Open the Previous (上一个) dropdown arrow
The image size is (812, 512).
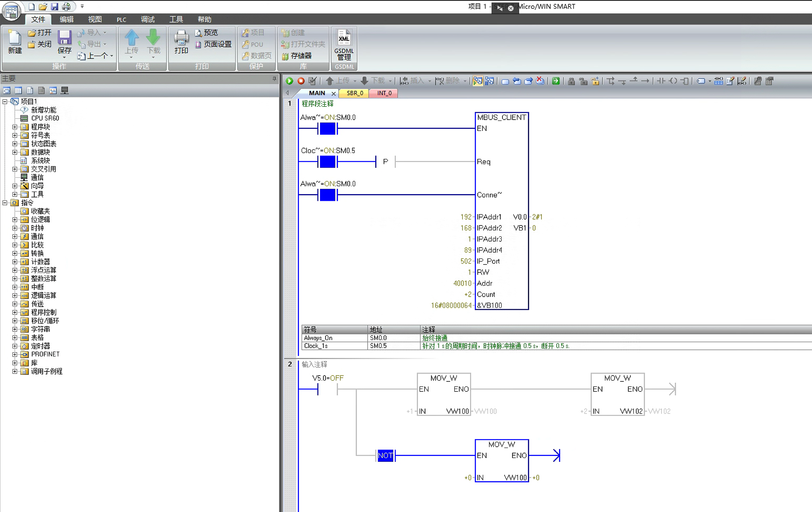tap(112, 56)
